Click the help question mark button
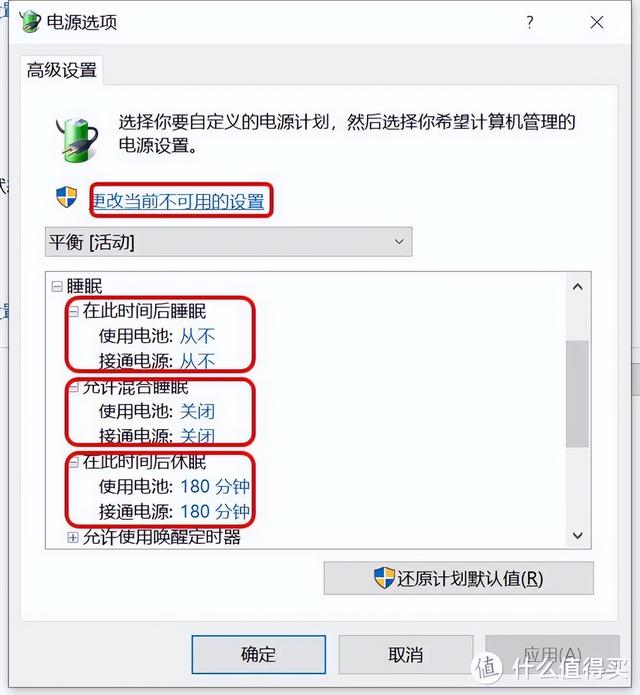 pyautogui.click(x=530, y=22)
